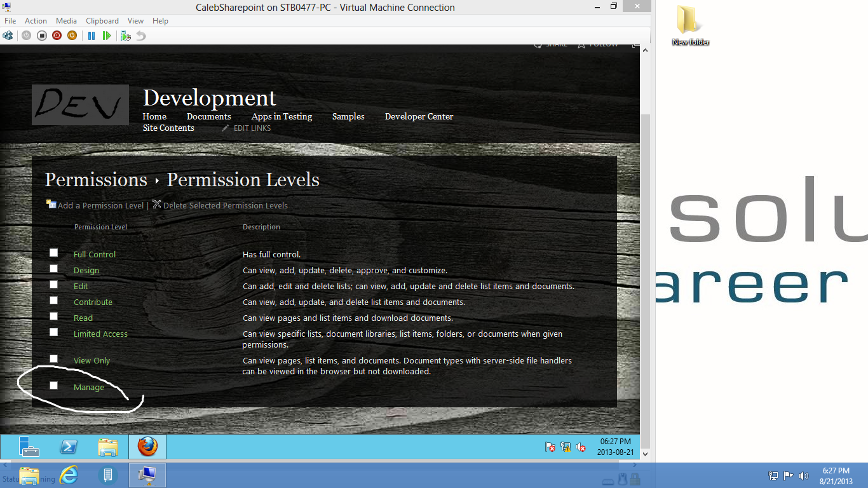Click the host clock showing 8/21/2013
Viewport: 868px width, 488px height.
(836, 476)
